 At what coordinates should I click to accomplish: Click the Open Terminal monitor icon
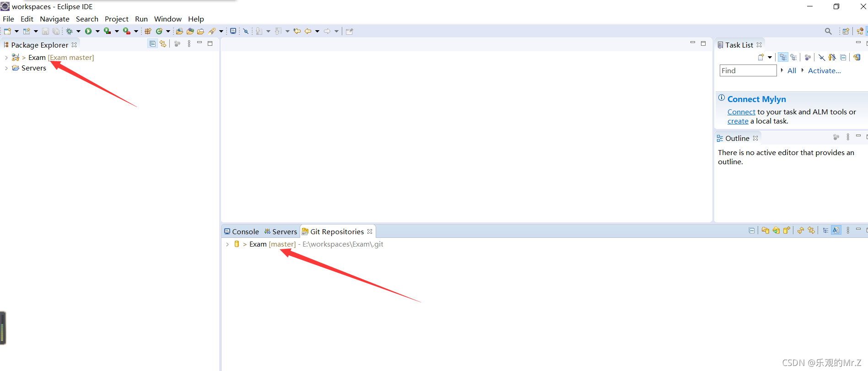pos(233,31)
